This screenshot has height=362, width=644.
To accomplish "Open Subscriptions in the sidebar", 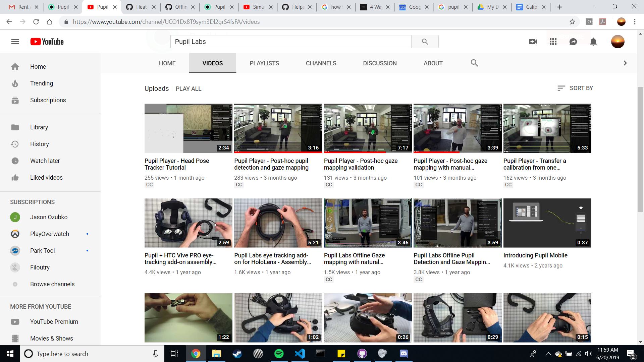I will coord(50,100).
